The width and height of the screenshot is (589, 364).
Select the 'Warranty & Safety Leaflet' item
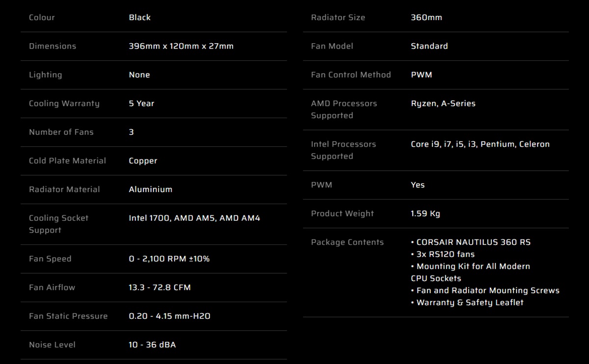pyautogui.click(x=467, y=303)
